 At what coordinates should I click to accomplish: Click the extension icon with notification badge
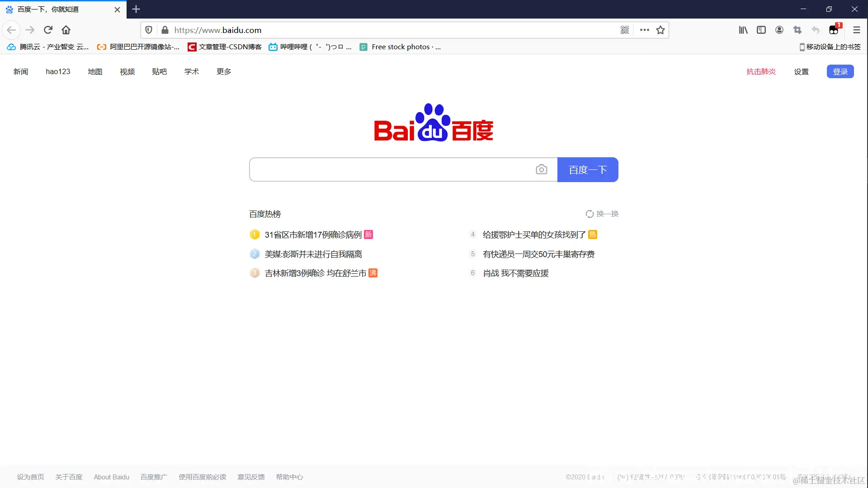[834, 30]
